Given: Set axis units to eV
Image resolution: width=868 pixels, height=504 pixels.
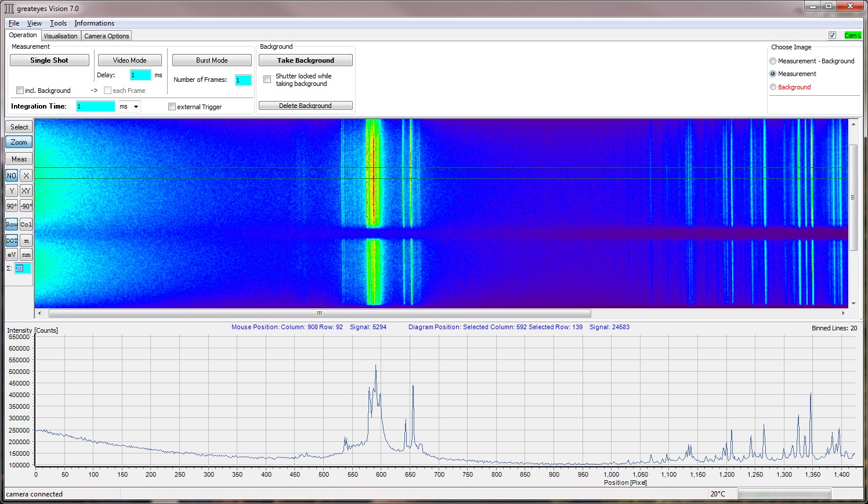Looking at the screenshot, I should click(x=11, y=254).
